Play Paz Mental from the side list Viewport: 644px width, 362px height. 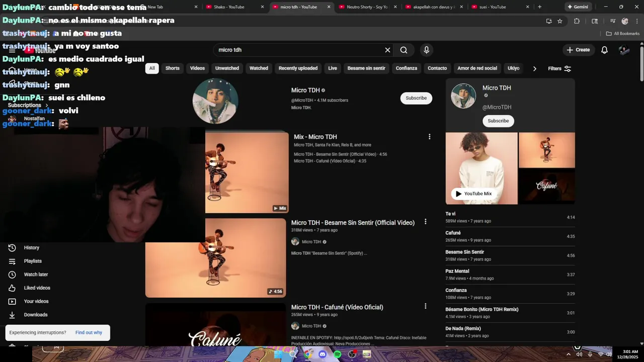[510, 275]
